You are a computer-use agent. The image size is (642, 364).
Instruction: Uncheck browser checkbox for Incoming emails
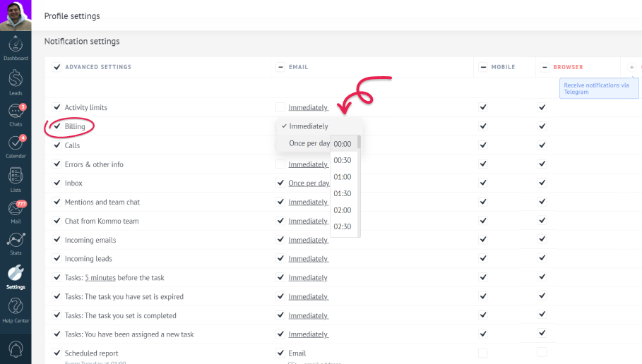[542, 239]
